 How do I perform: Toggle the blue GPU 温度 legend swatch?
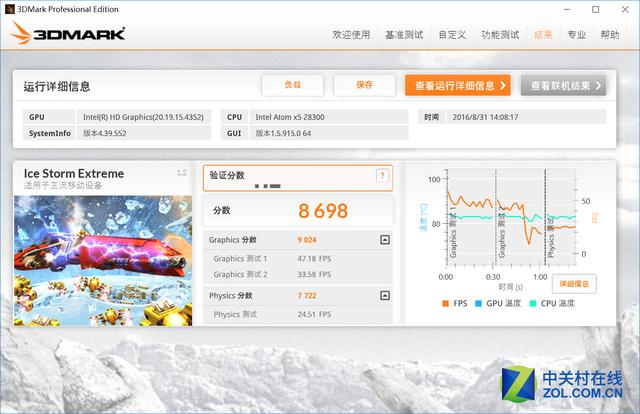click(x=479, y=303)
